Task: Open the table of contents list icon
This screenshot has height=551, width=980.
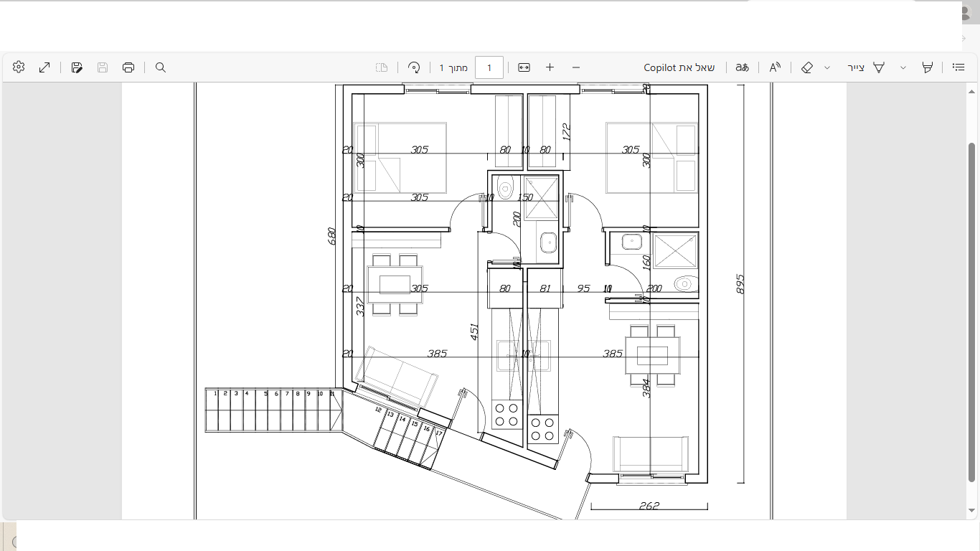Action: [958, 67]
